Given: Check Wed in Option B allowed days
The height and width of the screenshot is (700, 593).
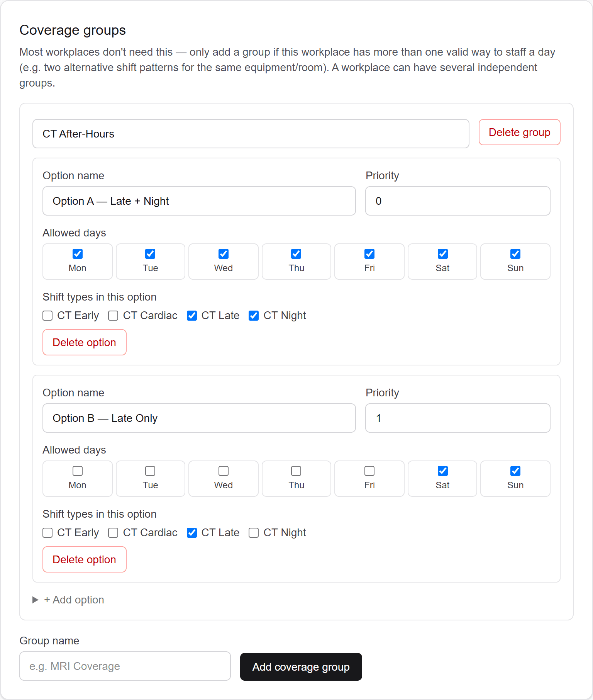Looking at the screenshot, I should coord(224,471).
